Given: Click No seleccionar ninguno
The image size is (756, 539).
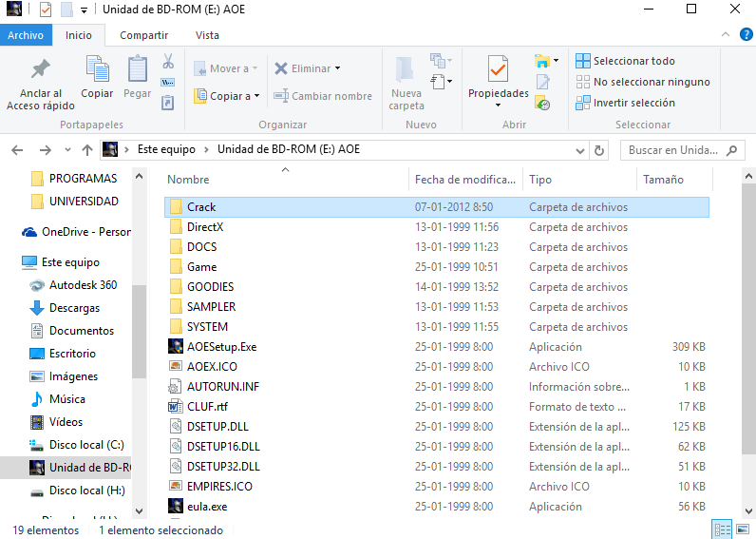Looking at the screenshot, I should [643, 82].
